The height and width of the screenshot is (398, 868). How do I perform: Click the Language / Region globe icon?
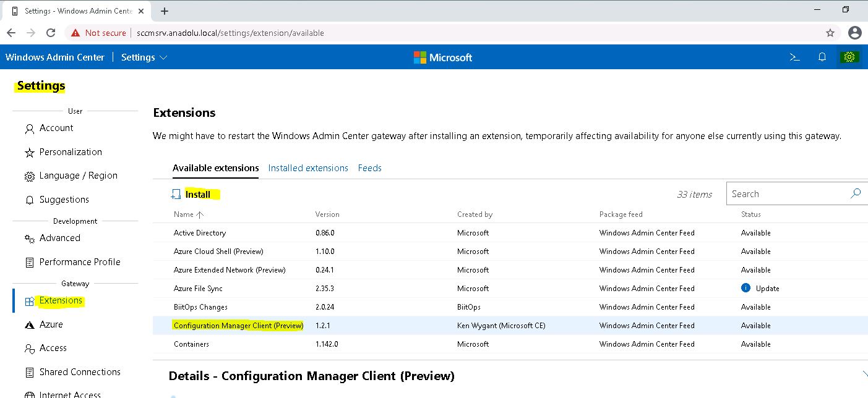29,176
